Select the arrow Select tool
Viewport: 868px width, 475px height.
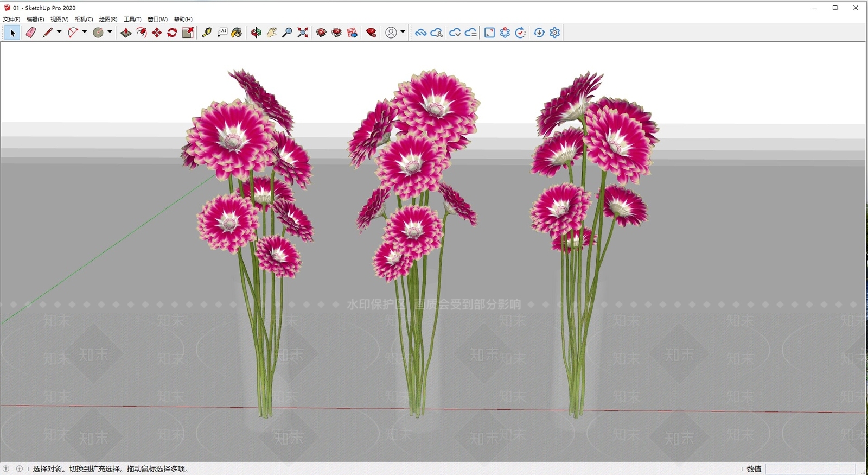coord(12,33)
